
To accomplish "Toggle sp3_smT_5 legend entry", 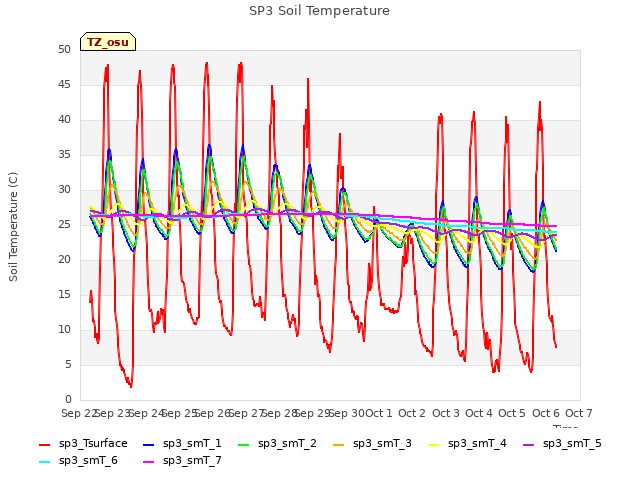I will click(x=562, y=444).
